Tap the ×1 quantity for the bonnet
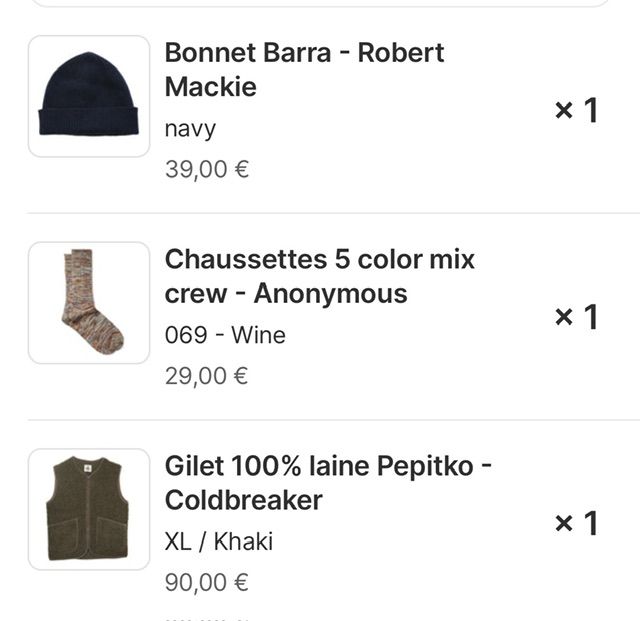The image size is (640, 621). 576,110
